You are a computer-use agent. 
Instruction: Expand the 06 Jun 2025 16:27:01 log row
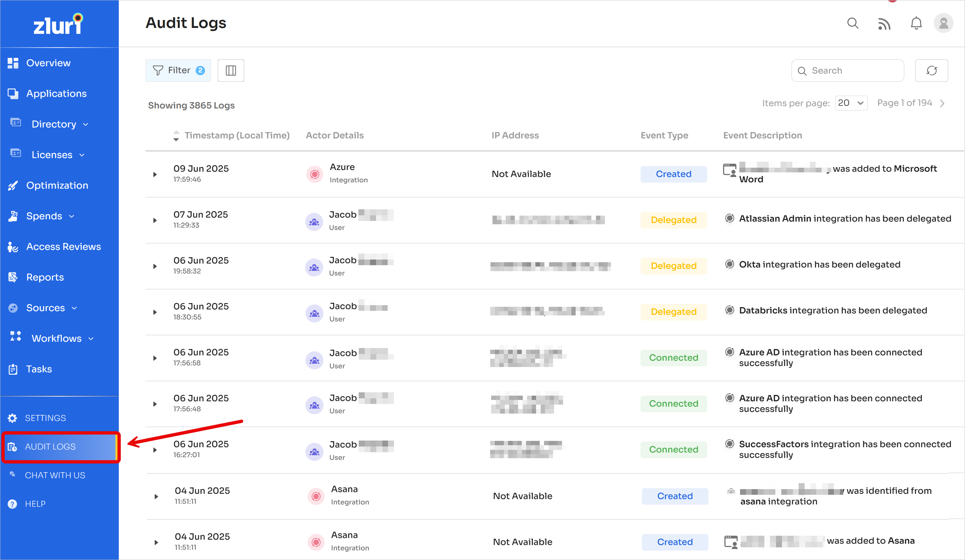[x=155, y=450]
